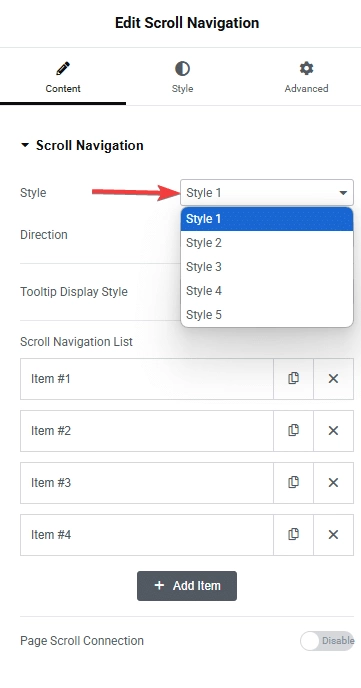The height and width of the screenshot is (688, 361).
Task: Duplicate Item #1 using the copy icon
Action: 293,379
